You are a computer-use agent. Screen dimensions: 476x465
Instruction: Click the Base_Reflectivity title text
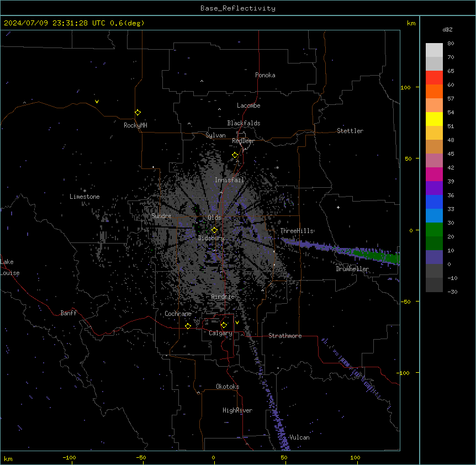[238, 8]
